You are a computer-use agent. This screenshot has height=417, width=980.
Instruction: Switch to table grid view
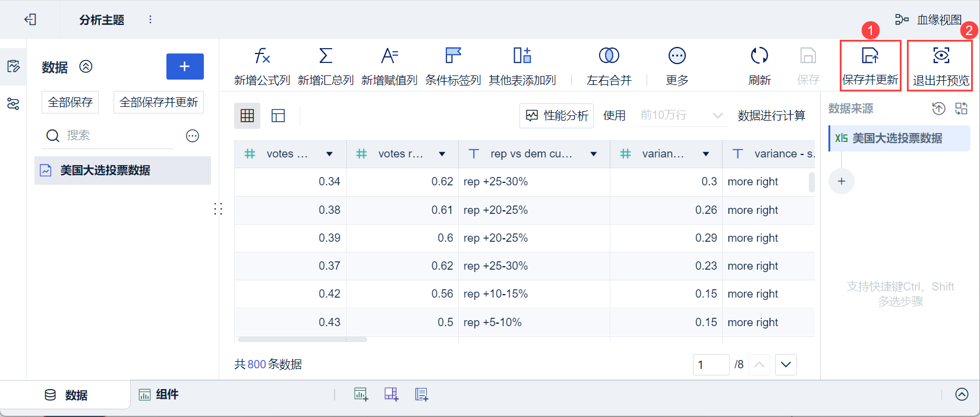coord(247,115)
